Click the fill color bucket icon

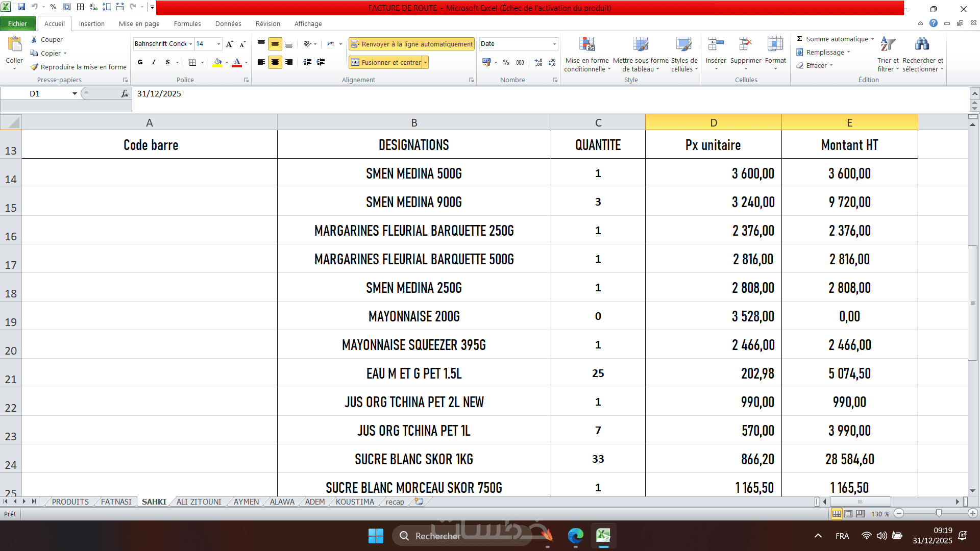[217, 62]
